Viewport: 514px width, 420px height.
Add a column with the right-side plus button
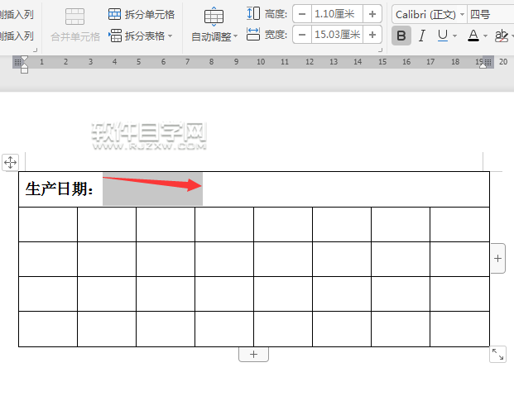(497, 258)
